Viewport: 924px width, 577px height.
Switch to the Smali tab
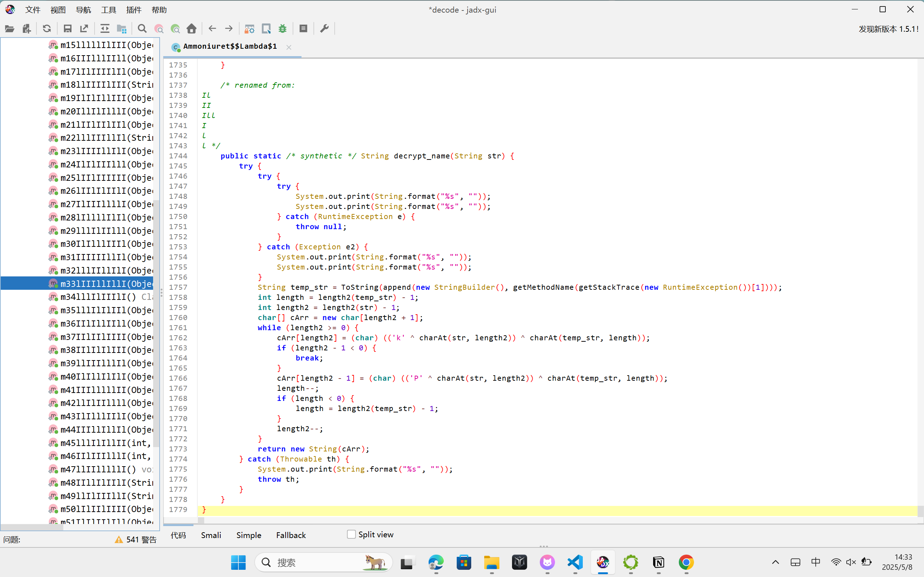(x=211, y=535)
